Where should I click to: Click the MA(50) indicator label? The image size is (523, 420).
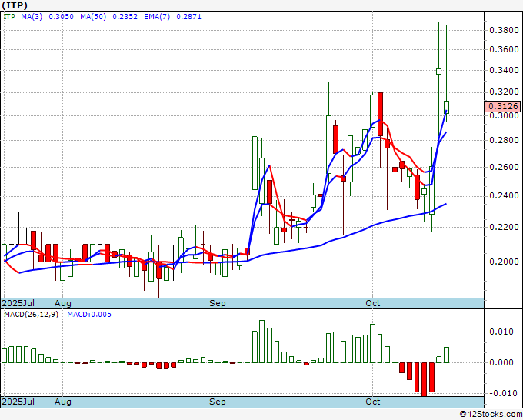click(93, 17)
